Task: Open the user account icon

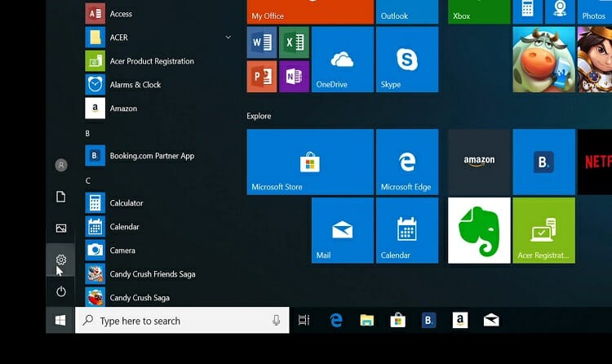Action: tap(61, 165)
